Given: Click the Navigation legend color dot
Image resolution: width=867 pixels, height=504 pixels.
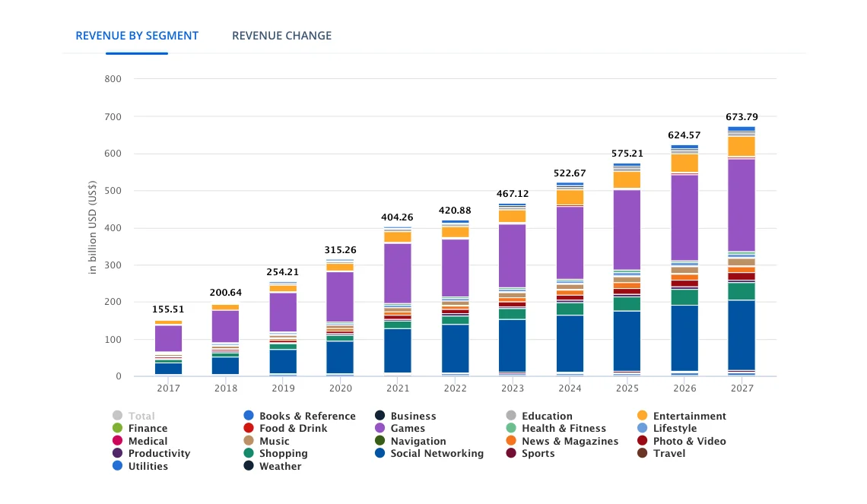Looking at the screenshot, I should pyautogui.click(x=382, y=441).
